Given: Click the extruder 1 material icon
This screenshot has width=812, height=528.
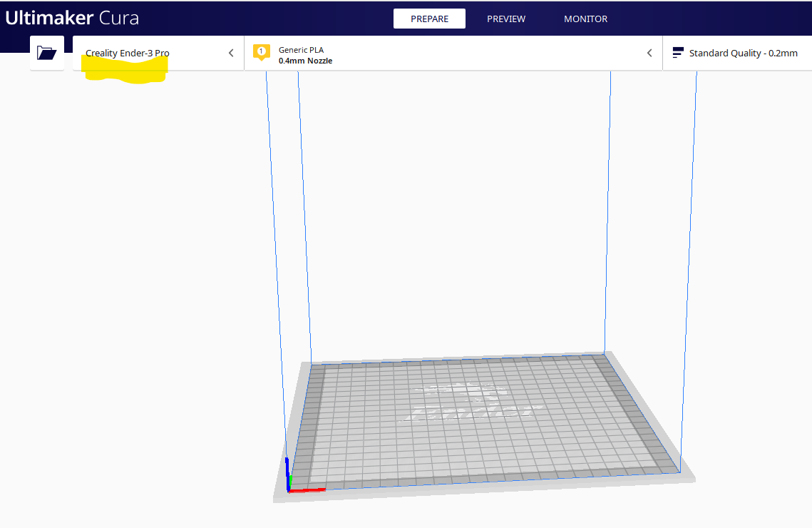Looking at the screenshot, I should click(262, 52).
